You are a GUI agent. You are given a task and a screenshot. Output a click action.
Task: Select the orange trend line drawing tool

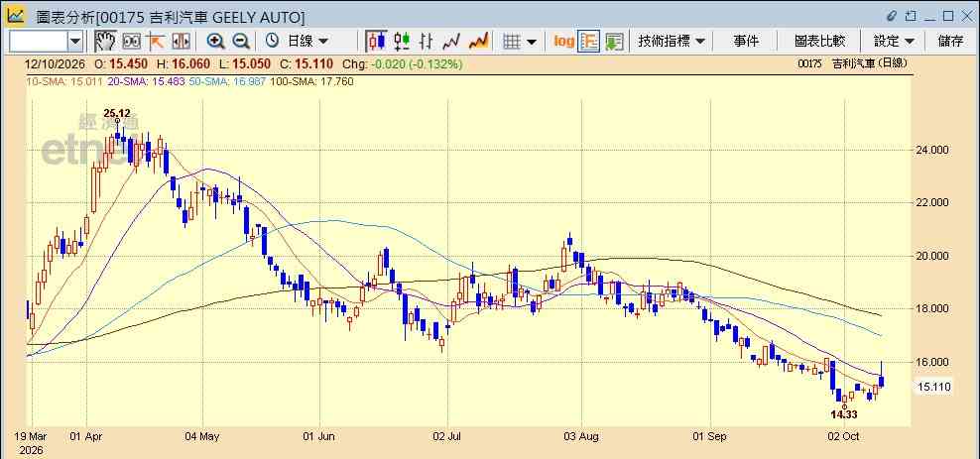(155, 42)
